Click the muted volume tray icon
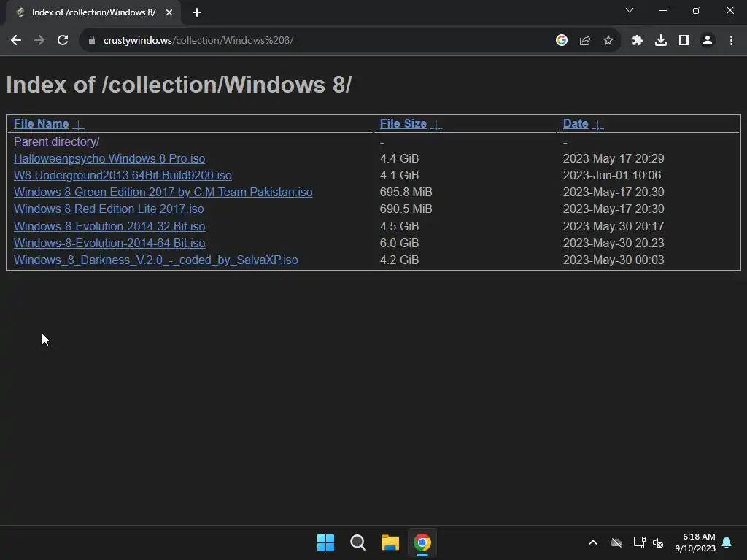This screenshot has width=747, height=560. [x=658, y=542]
